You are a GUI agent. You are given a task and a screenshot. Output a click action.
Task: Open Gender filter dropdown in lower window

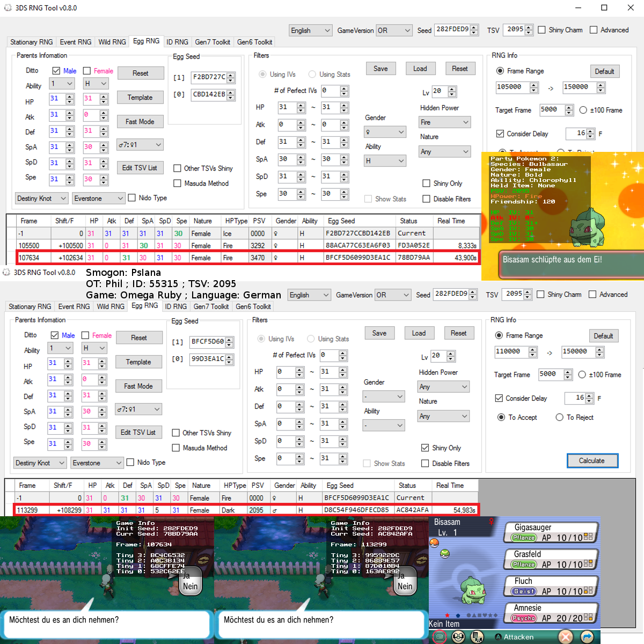(x=384, y=397)
